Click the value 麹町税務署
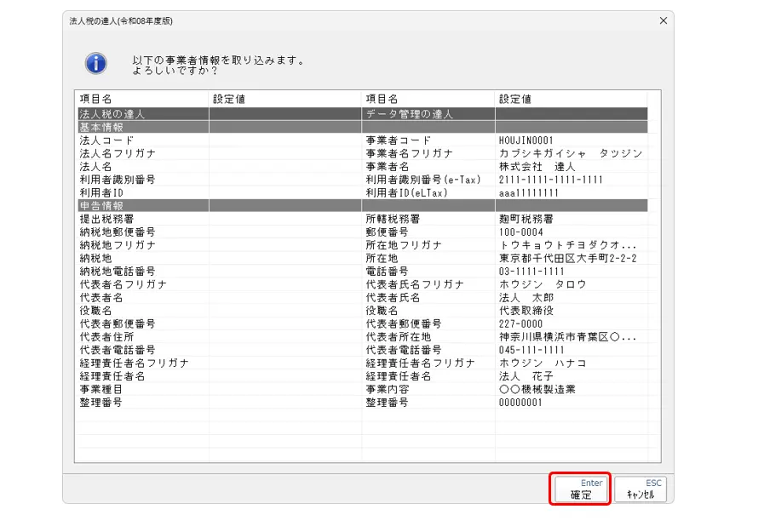The height and width of the screenshot is (532, 764). point(526,219)
